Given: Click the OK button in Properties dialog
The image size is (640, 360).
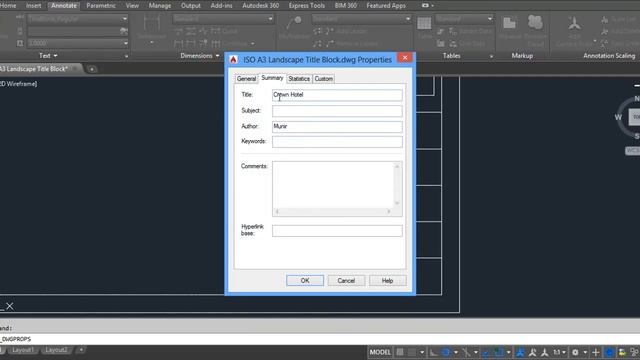Looking at the screenshot, I should (x=305, y=280).
